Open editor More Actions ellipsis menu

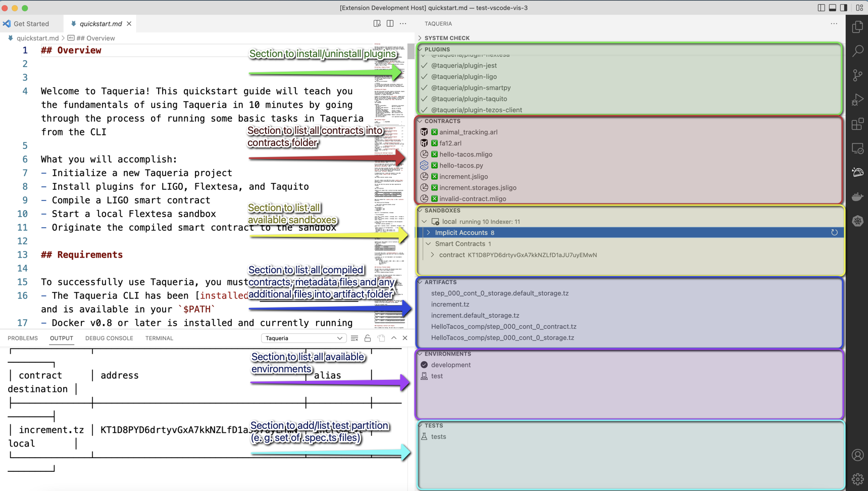pyautogui.click(x=403, y=23)
